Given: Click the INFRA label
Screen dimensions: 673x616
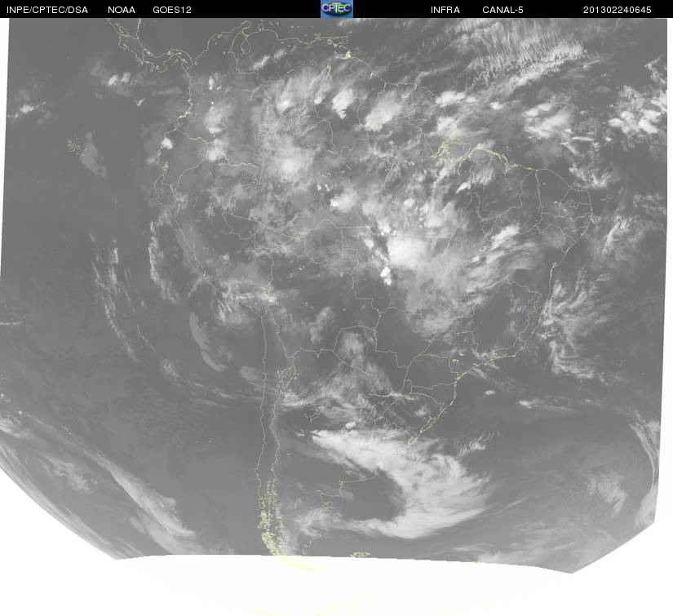Looking at the screenshot, I should pos(445,10).
